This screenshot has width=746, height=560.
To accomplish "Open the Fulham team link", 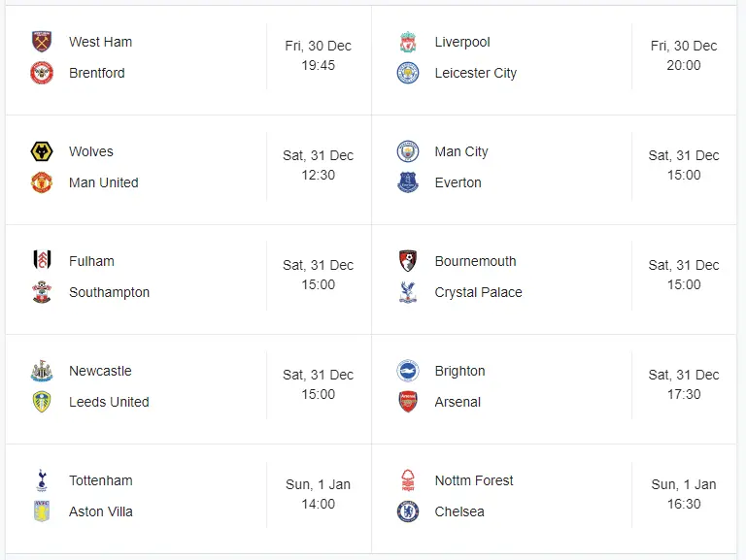I will pyautogui.click(x=91, y=261).
